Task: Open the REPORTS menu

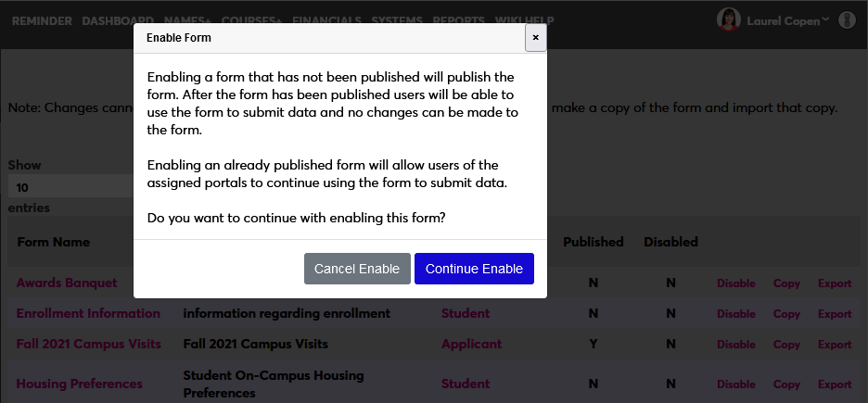Action: pyautogui.click(x=458, y=21)
